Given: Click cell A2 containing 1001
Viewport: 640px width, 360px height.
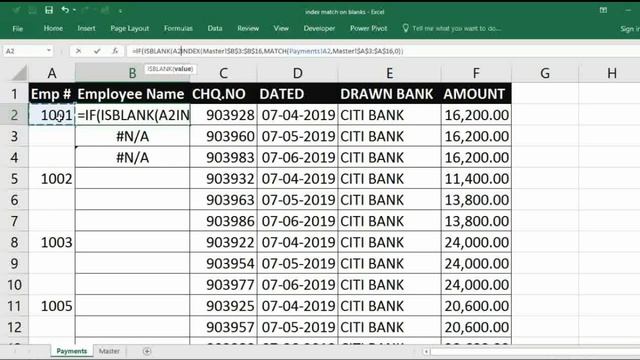Looking at the screenshot, I should 52,115.
